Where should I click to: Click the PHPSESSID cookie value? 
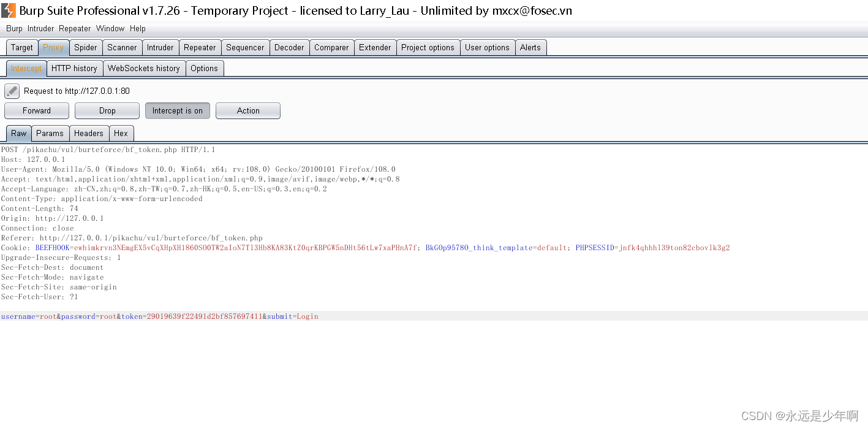[674, 248]
